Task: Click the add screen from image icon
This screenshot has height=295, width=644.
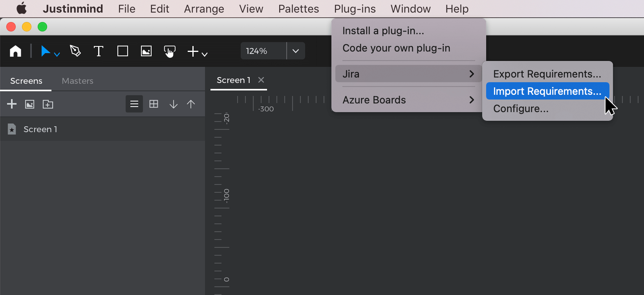Action: click(x=30, y=104)
